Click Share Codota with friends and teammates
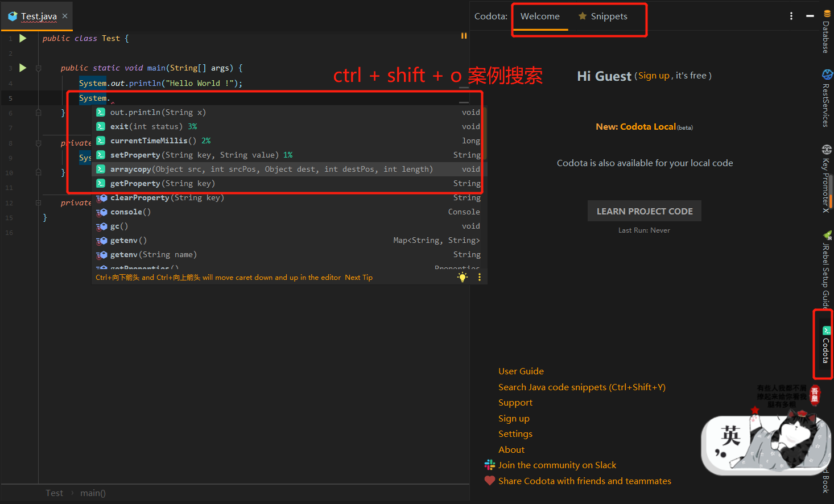The width and height of the screenshot is (834, 504). [585, 481]
